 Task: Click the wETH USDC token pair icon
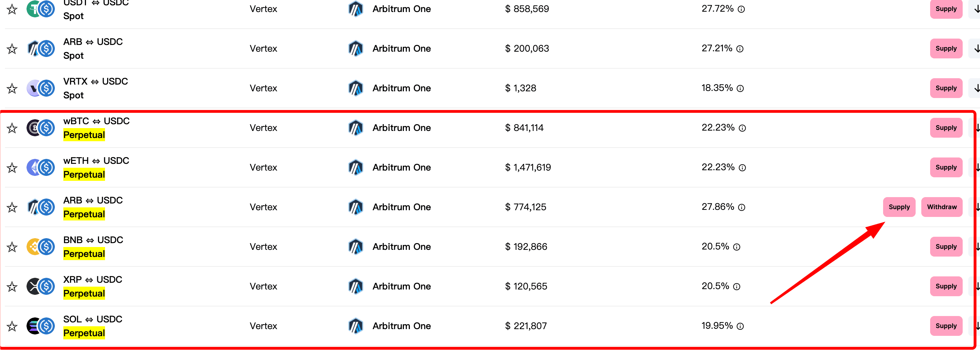(x=40, y=168)
